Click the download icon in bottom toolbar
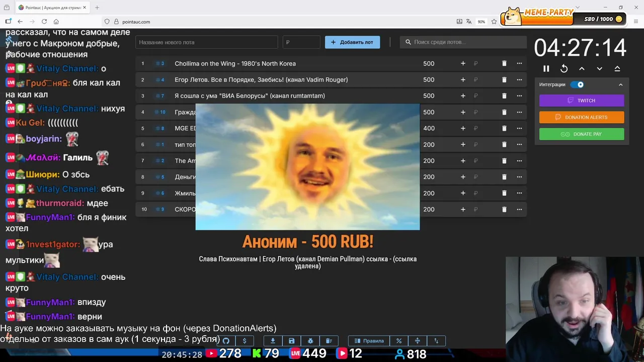Viewport: 644px width, 362px height. pyautogui.click(x=273, y=341)
